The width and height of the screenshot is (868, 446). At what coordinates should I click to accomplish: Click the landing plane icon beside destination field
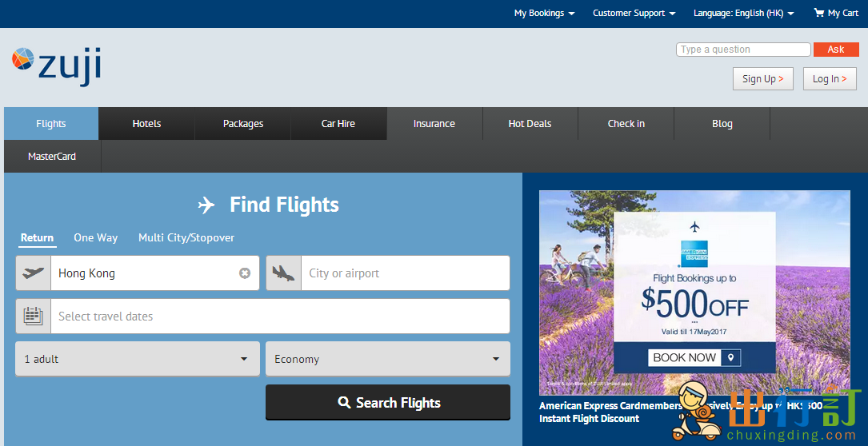pyautogui.click(x=283, y=273)
